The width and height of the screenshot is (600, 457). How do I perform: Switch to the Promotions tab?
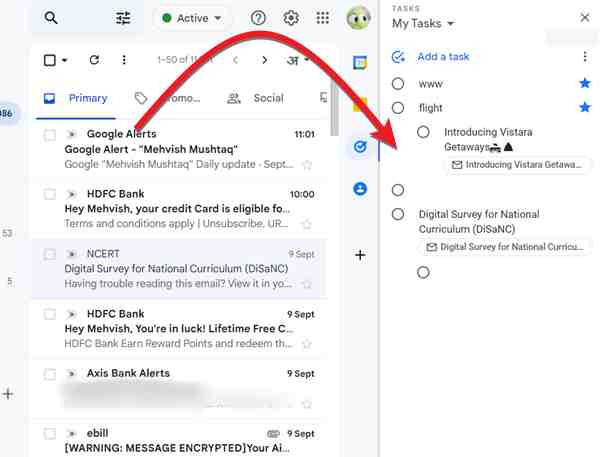pos(168,98)
